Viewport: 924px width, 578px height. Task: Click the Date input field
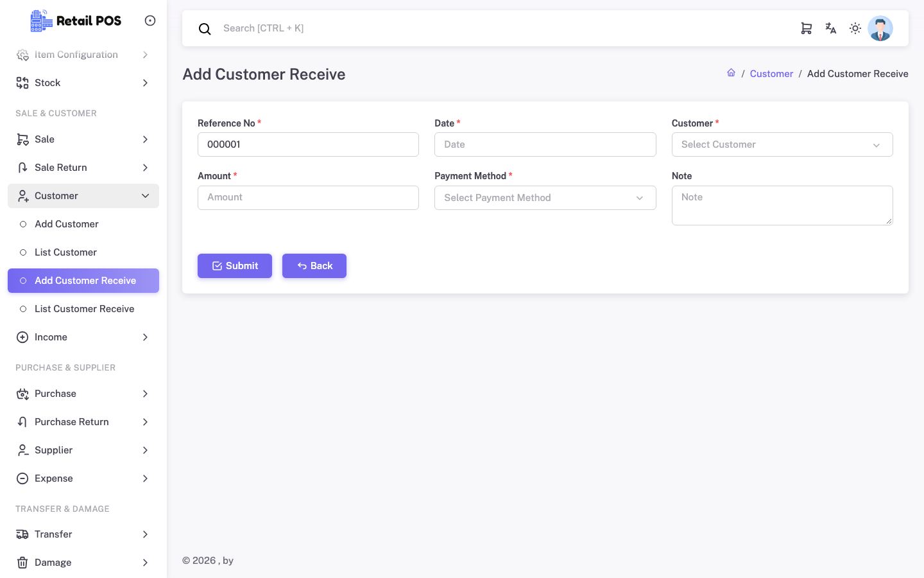tap(545, 144)
